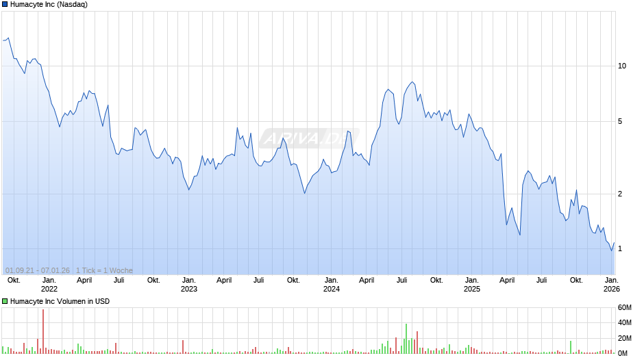Image resolution: width=644 pixels, height=360 pixels.
Task: Click the blue legend square for Humacyte Inc
Action: (5, 5)
